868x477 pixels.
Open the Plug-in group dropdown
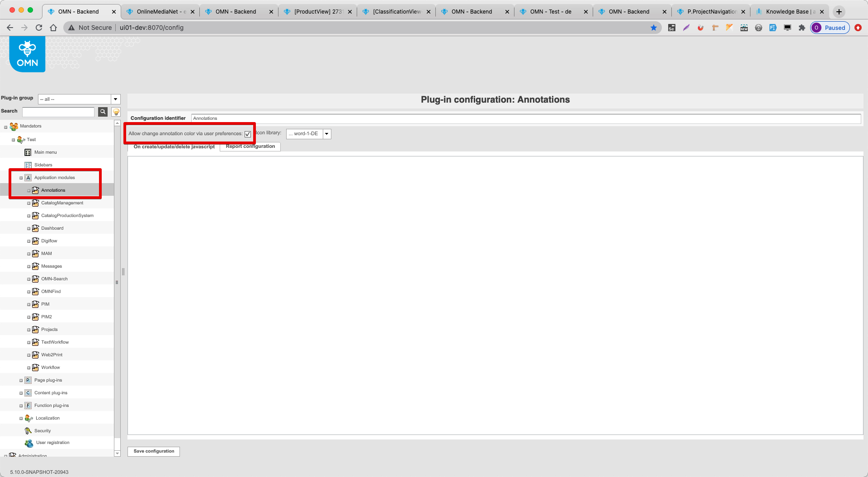(x=116, y=99)
